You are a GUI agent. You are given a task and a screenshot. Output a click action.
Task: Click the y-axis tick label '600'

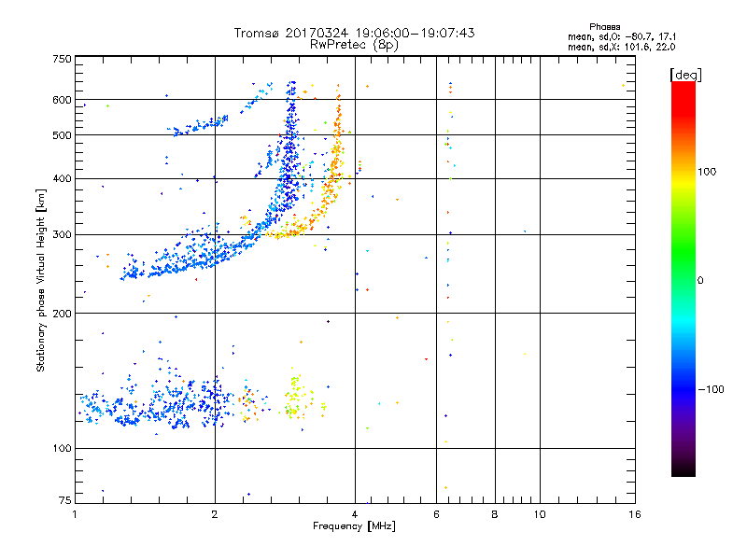tap(63, 100)
